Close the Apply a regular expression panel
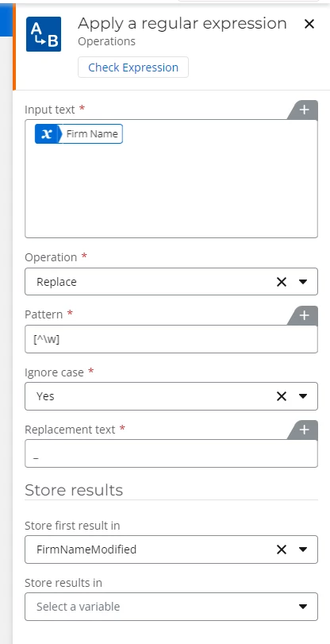Screen dimensions: 330x644 [309, 24]
